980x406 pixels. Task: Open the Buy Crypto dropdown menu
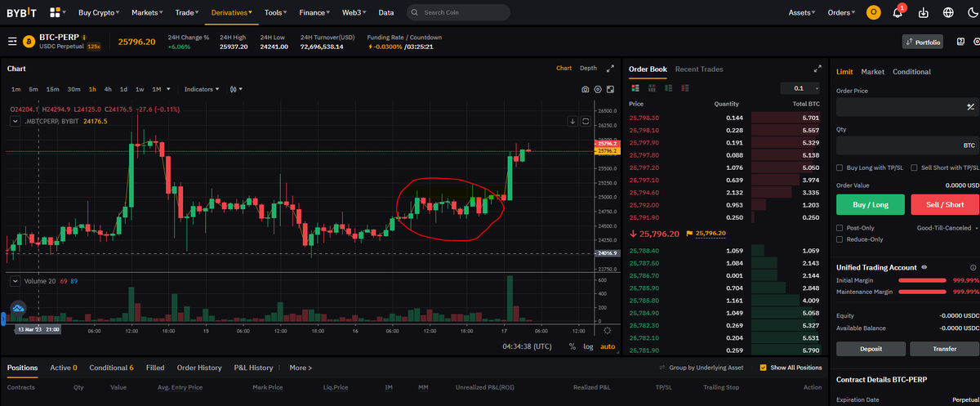pos(98,13)
